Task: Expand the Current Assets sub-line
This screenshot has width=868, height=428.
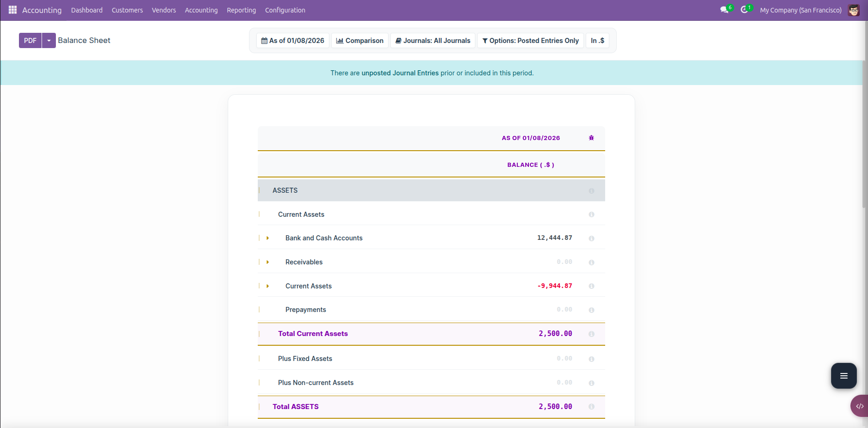Action: (267, 286)
